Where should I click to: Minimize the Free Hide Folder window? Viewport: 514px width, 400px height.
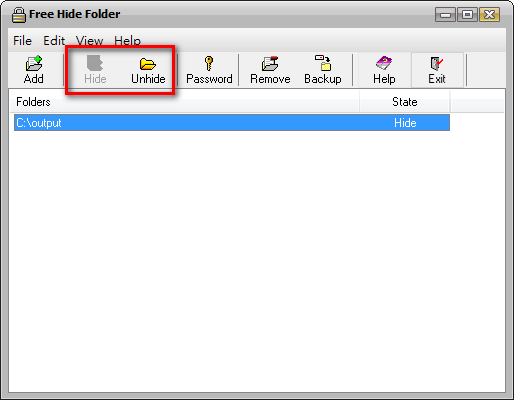pos(445,14)
